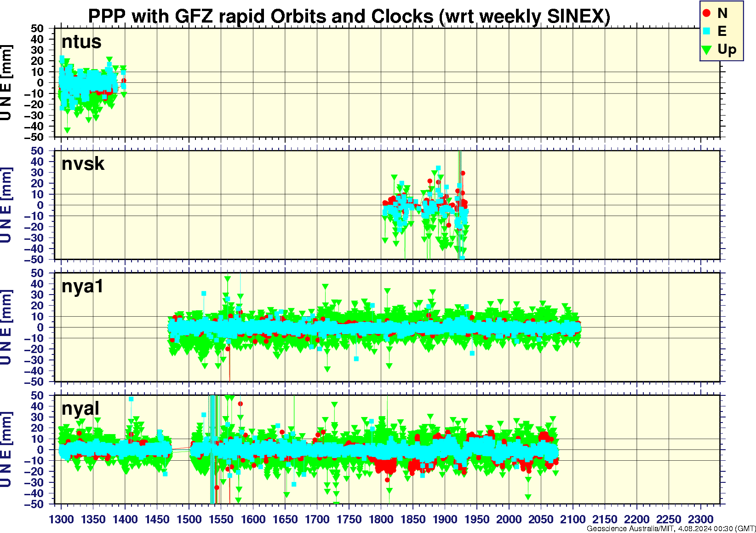This screenshot has height=533, width=756.
Task: Click the plot title text
Action: (x=349, y=16)
